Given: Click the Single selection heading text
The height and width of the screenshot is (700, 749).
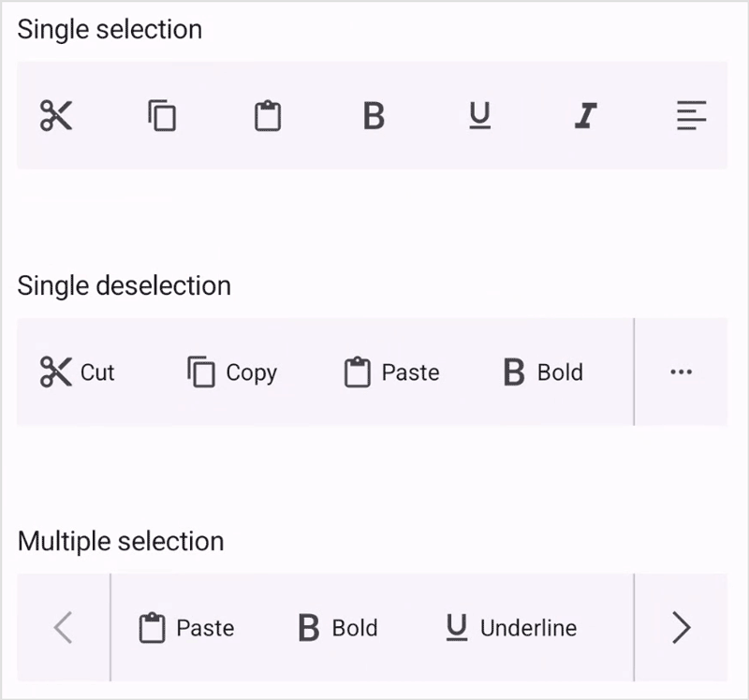Looking at the screenshot, I should 110,29.
